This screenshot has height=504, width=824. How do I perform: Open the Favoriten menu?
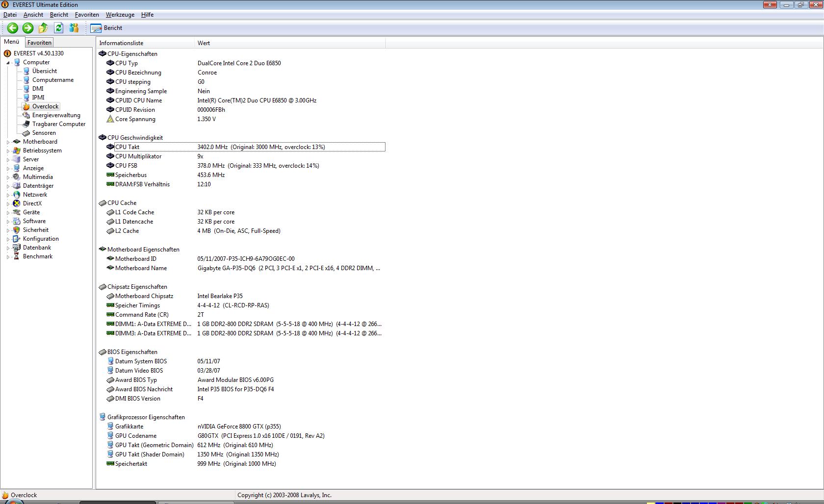coord(87,15)
